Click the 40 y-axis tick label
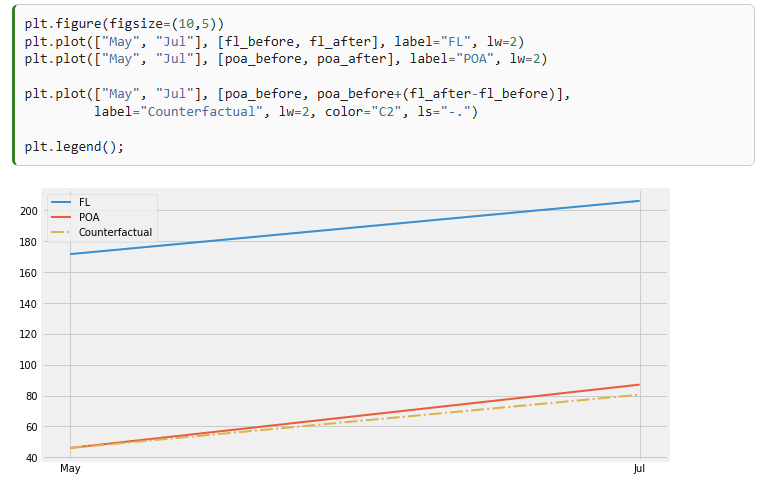Screen dimensions: 768x485 coord(31,458)
